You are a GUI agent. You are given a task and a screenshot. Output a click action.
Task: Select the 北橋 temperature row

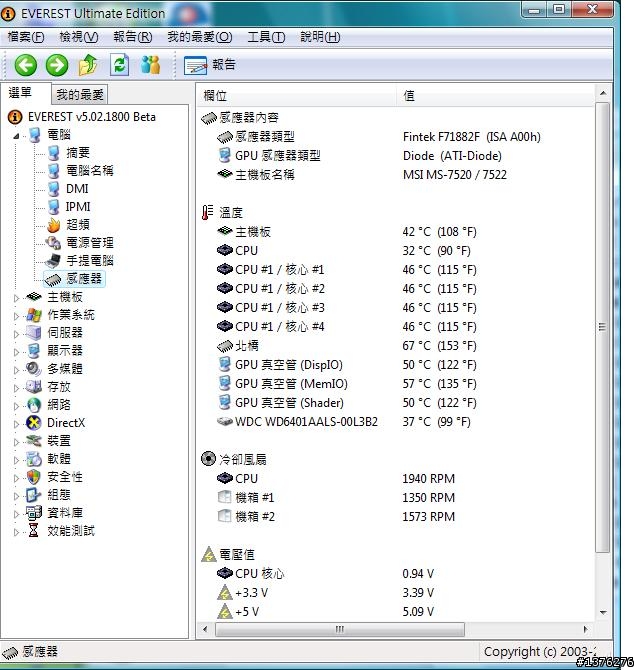(x=397, y=346)
